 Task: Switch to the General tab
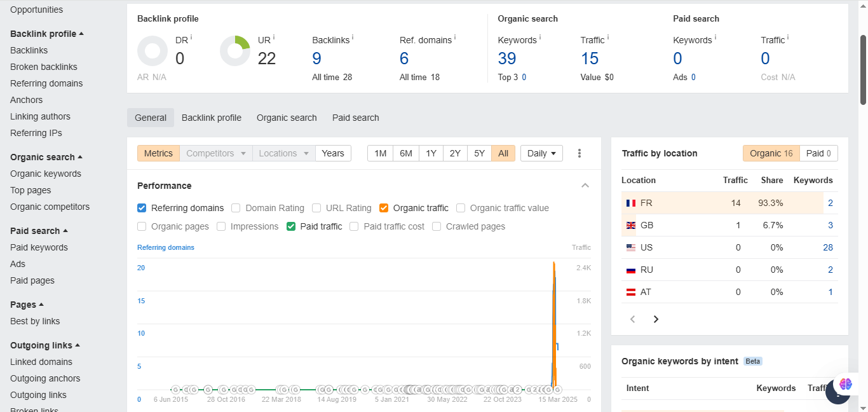[x=151, y=118]
